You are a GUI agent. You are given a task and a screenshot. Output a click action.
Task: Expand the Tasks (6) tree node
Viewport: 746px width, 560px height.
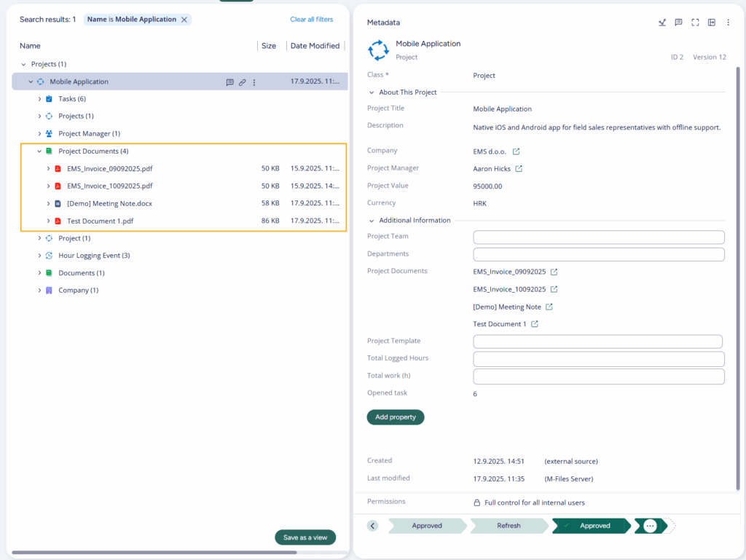[x=39, y=99]
